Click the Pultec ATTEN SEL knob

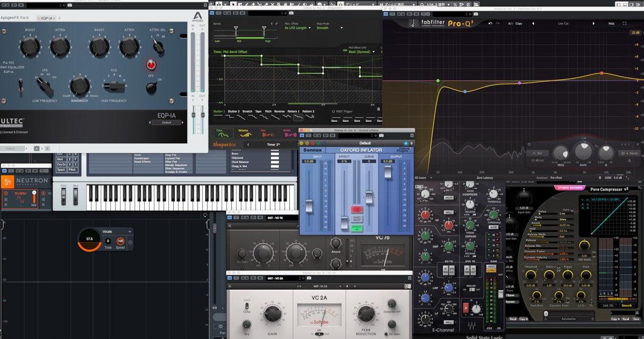click(157, 46)
